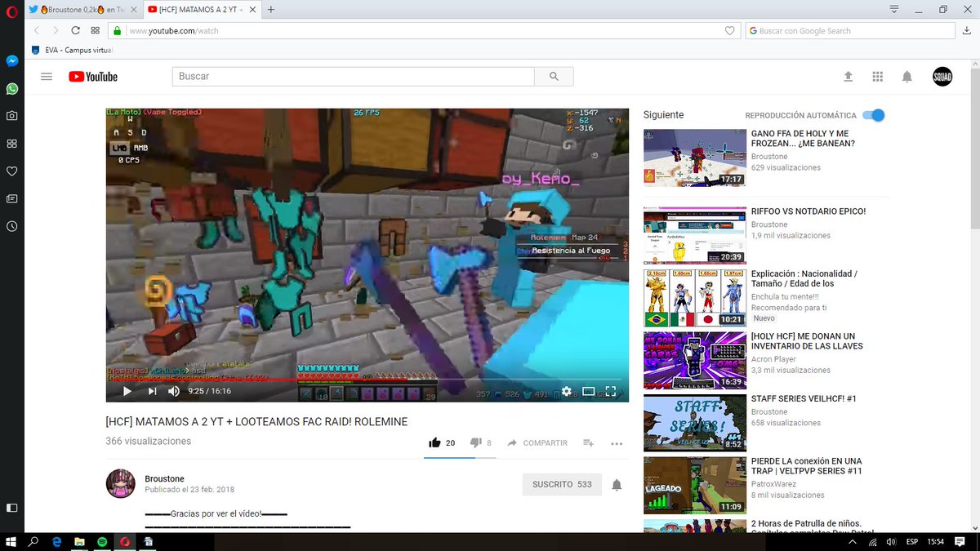Close the Broustone Twitter tab
Image resolution: width=980 pixels, height=551 pixels.
133,10
